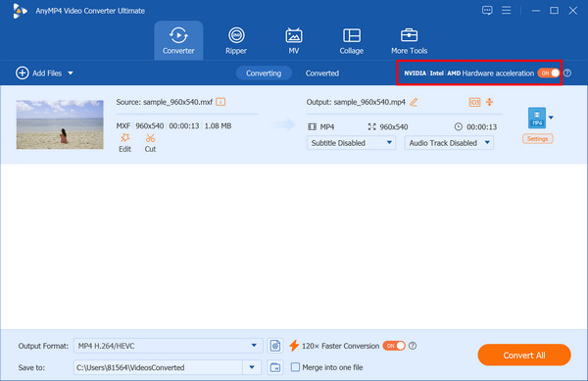Open the Output Format dropdown
The width and height of the screenshot is (588, 381).
tap(168, 346)
